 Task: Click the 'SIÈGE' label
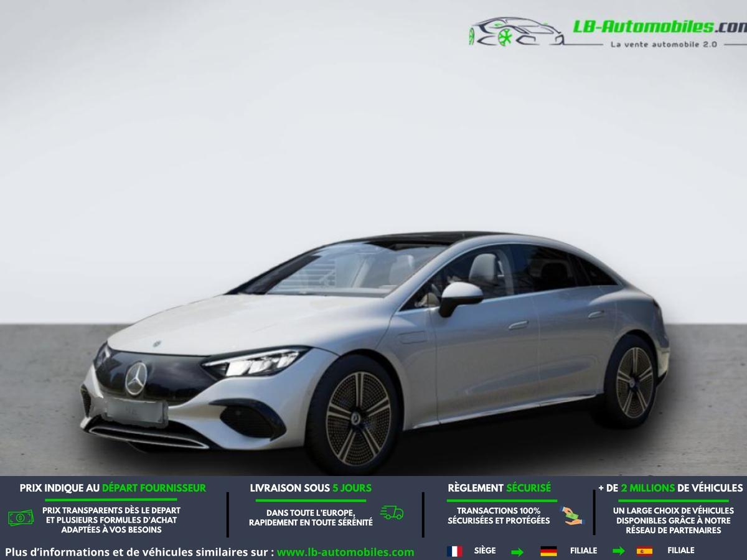[485, 551]
